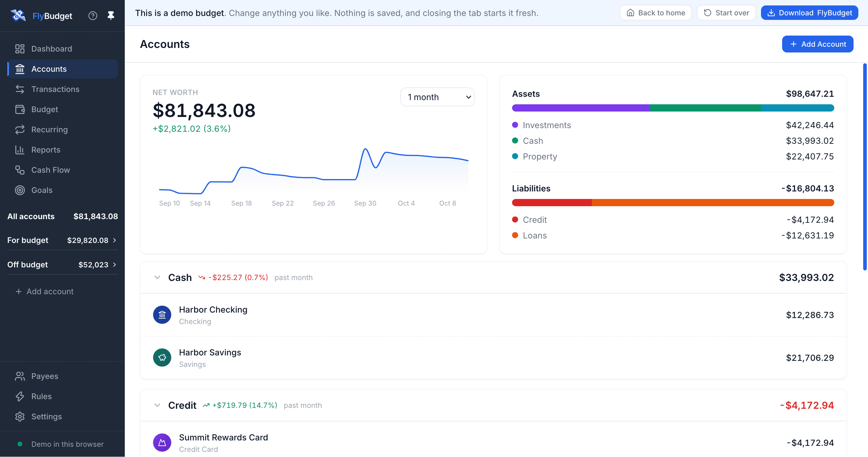Click the FlyBudget logo icon
868x457 pixels.
(x=18, y=15)
